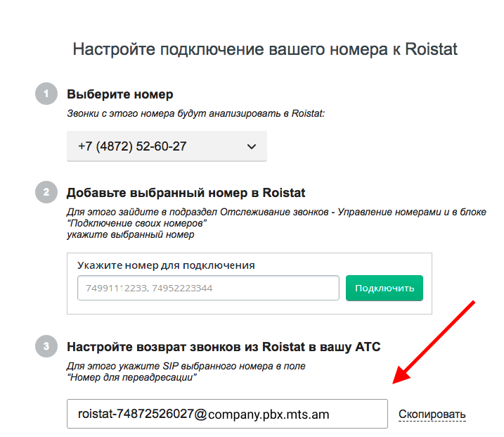
Task: Click the hint line укажите выбранный номер
Action: click(x=131, y=234)
